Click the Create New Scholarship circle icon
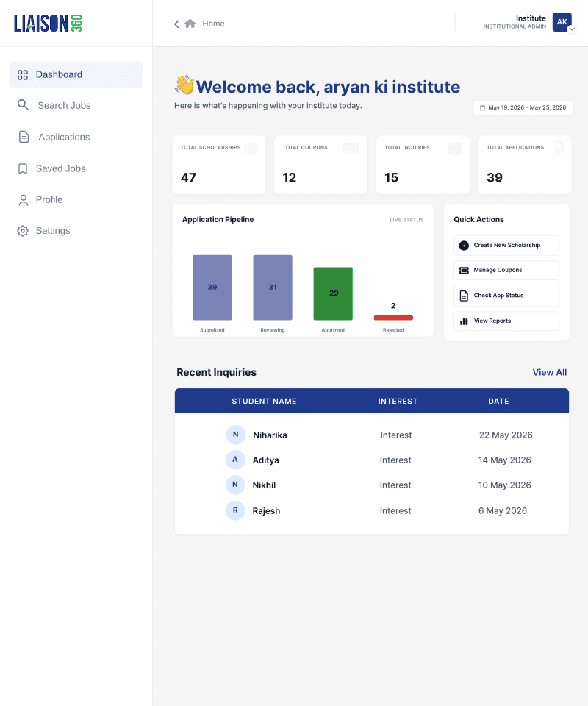 pyautogui.click(x=464, y=246)
